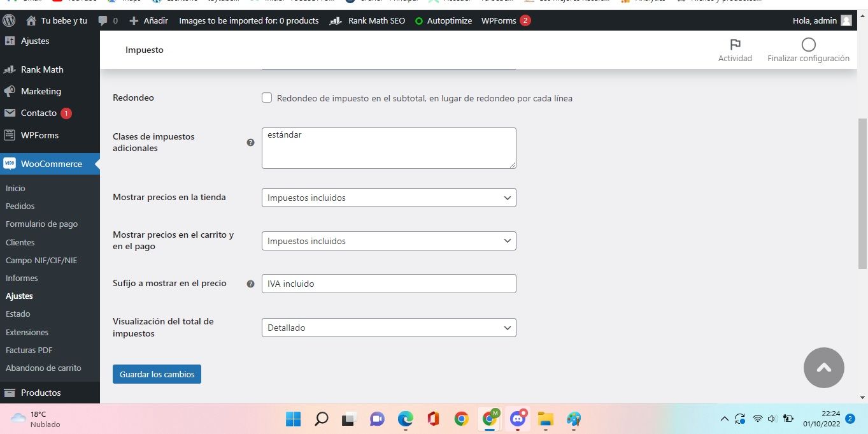The width and height of the screenshot is (868, 434).
Task: Open the Informes submenu page
Action: tap(22, 278)
